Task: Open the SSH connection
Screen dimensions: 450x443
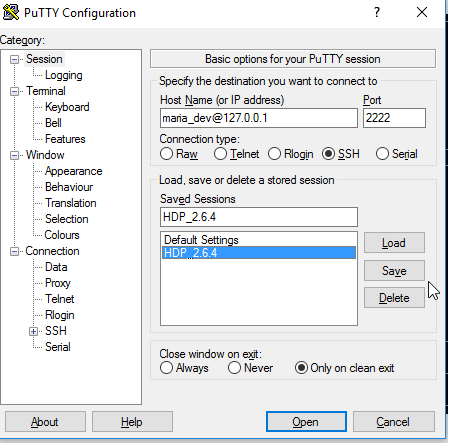Action: [306, 422]
